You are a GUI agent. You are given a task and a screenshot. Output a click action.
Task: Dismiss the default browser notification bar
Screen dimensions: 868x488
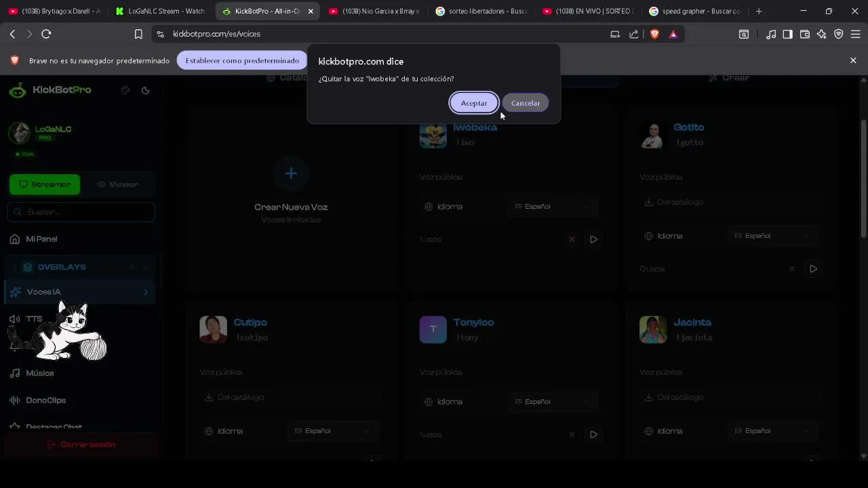point(853,60)
